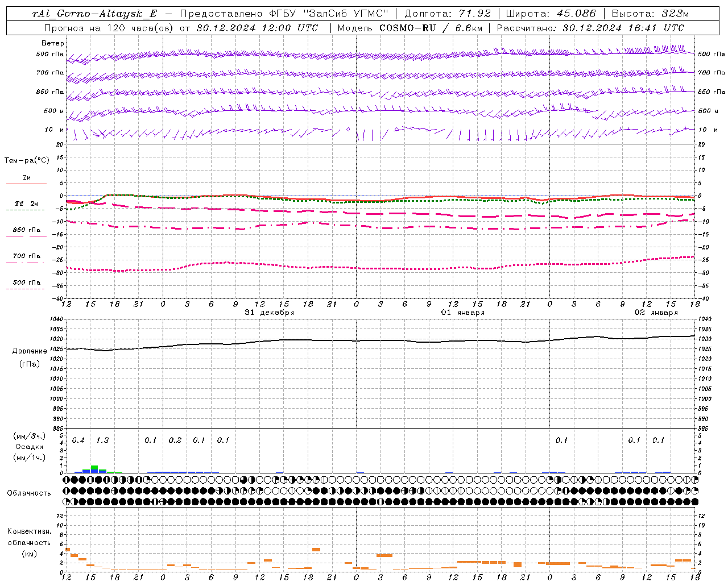The image size is (728, 582).
Task: Select the 'Облачность' cloud cover label
Action: [x=29, y=493]
